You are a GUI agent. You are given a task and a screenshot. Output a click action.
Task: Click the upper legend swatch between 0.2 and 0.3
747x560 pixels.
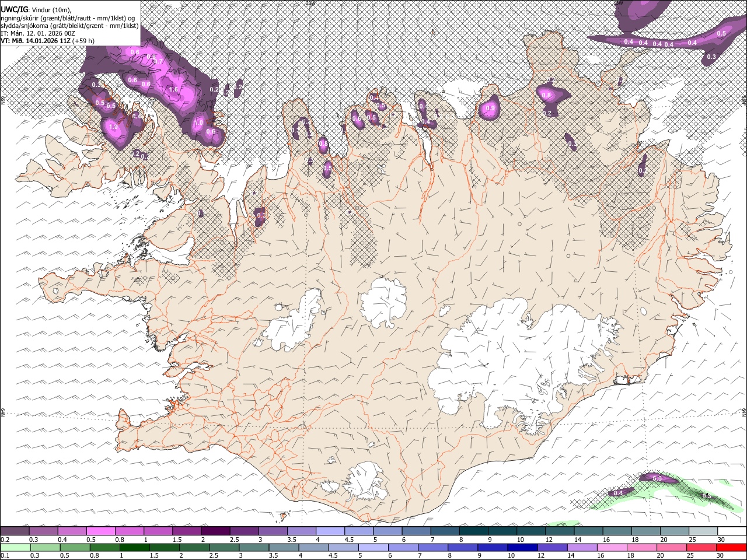(15, 531)
